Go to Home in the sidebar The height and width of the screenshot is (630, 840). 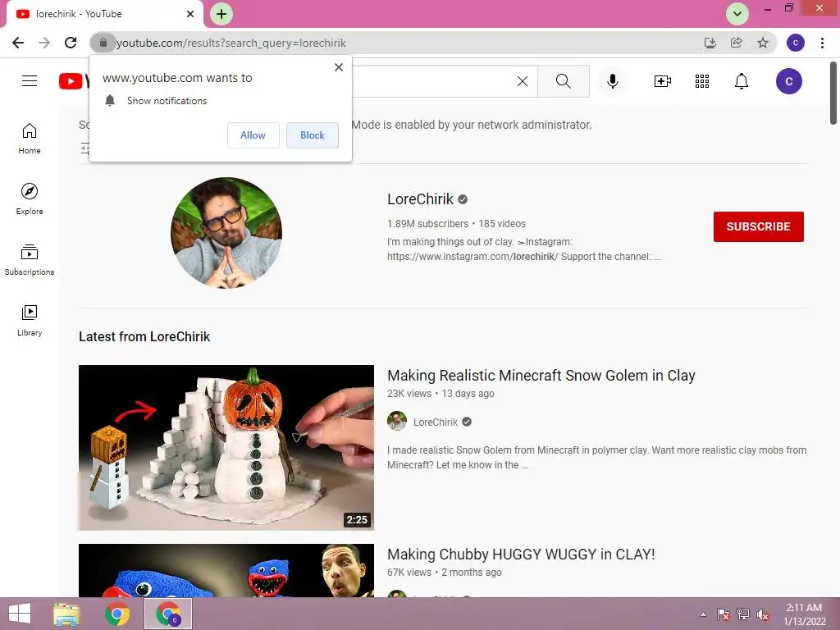30,139
